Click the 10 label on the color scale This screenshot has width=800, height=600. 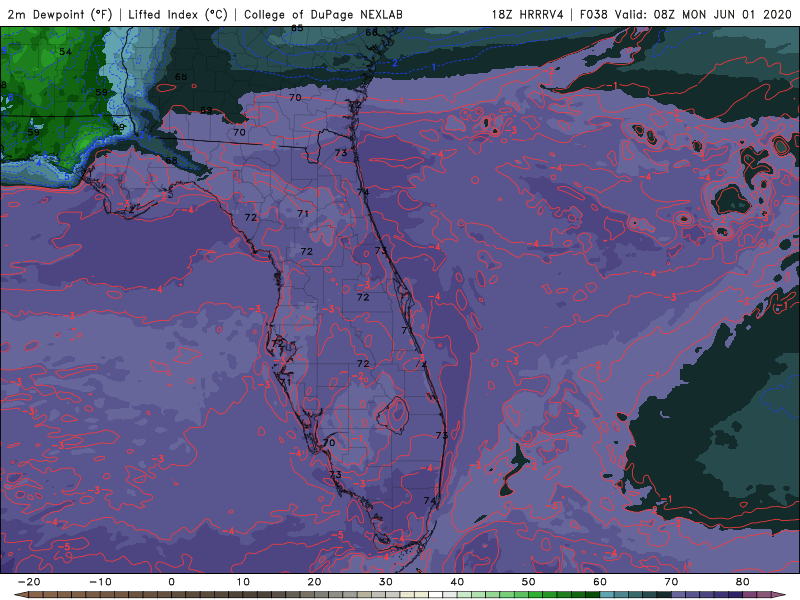(x=243, y=582)
